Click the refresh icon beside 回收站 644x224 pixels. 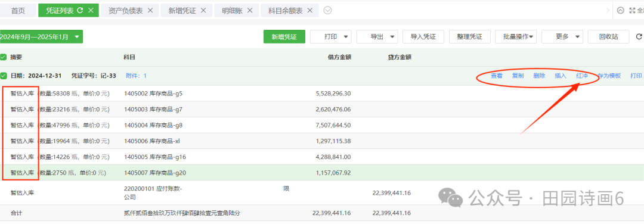point(639,36)
